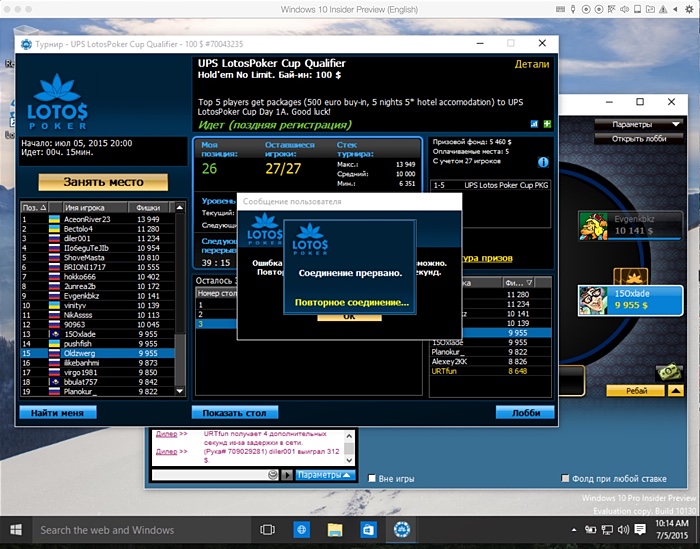Click the 'Ребай' button
This screenshot has height=549, width=700.
(636, 391)
